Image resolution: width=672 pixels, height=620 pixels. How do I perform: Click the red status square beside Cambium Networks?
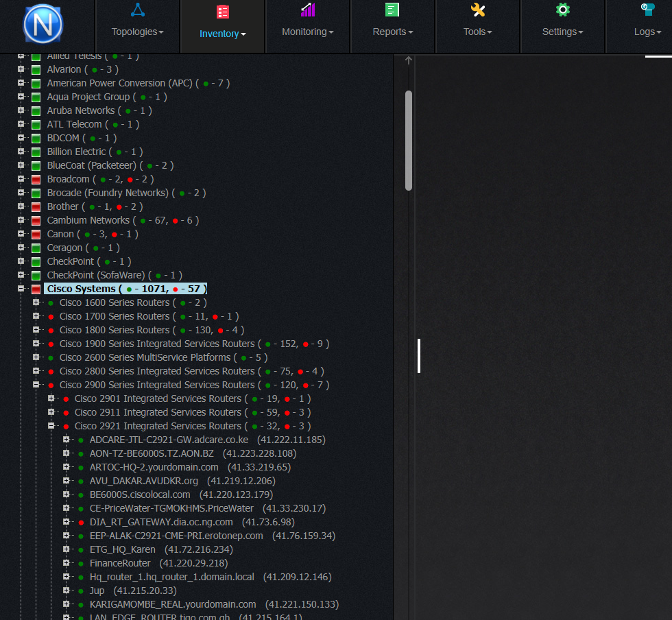(x=36, y=220)
